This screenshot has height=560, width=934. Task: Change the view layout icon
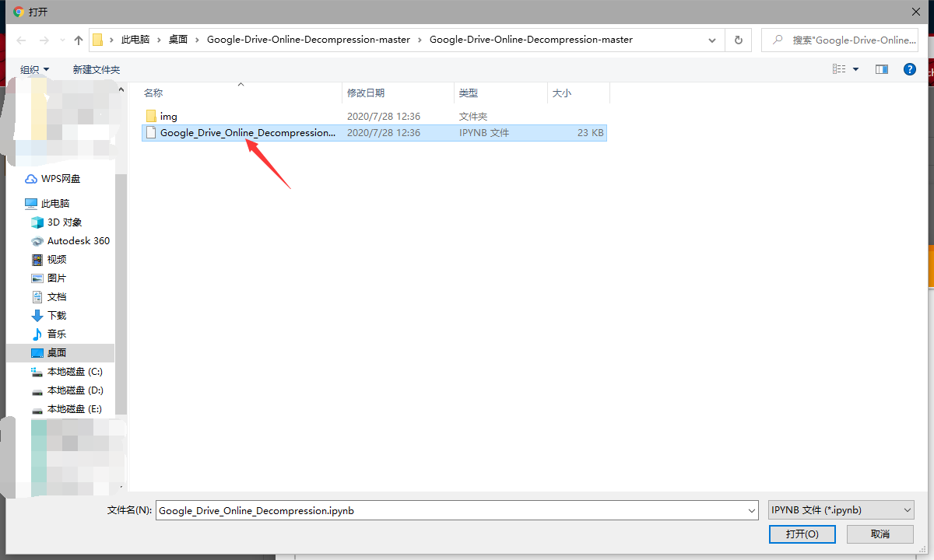point(839,69)
